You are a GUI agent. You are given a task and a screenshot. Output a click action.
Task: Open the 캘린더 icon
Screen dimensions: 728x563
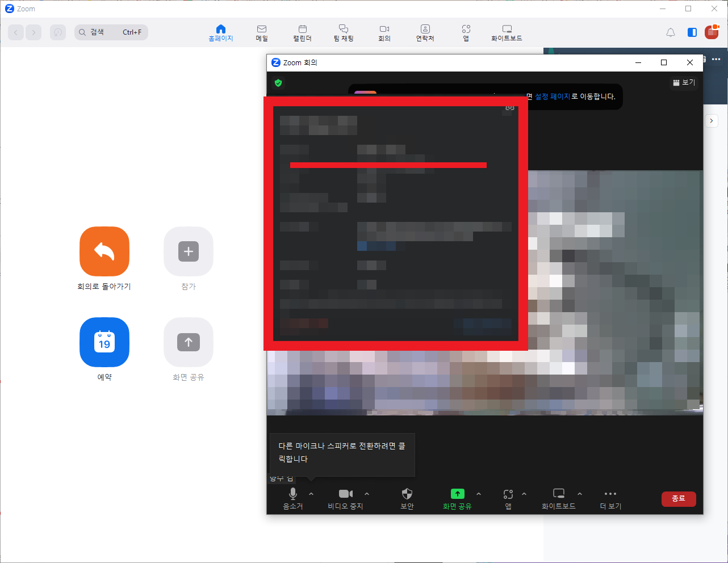(x=302, y=32)
